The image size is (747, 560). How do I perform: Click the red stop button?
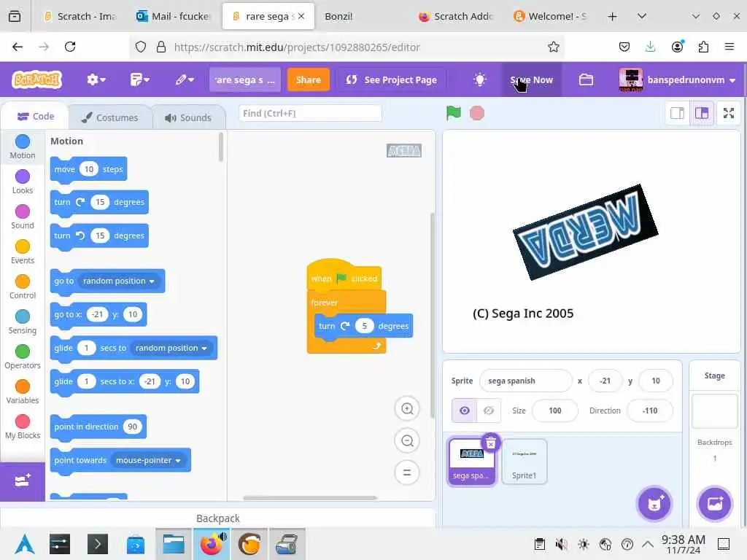tap(477, 113)
